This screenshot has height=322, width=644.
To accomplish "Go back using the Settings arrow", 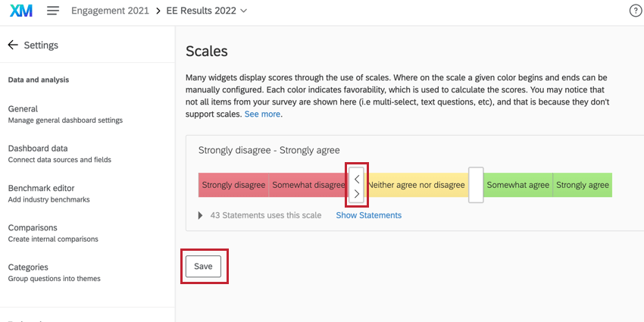I will coord(13,45).
